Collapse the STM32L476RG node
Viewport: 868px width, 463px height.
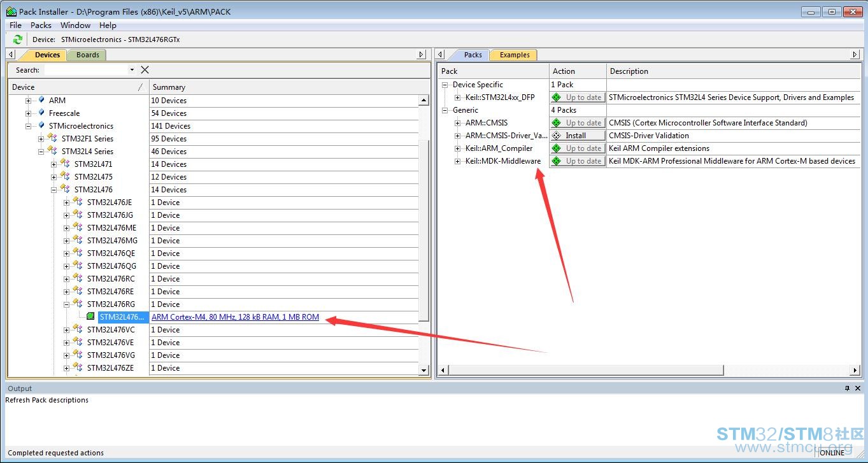67,304
